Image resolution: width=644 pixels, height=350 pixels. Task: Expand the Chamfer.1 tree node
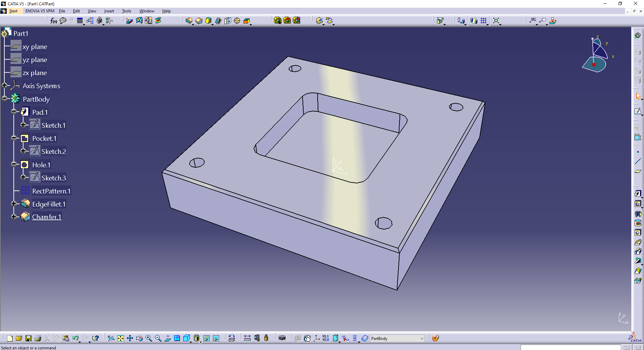coord(14,217)
